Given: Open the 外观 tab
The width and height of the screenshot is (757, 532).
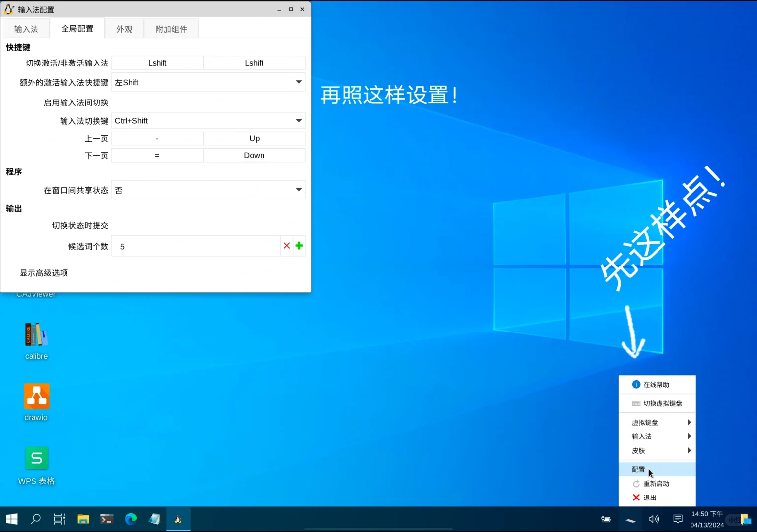Looking at the screenshot, I should coord(124,29).
